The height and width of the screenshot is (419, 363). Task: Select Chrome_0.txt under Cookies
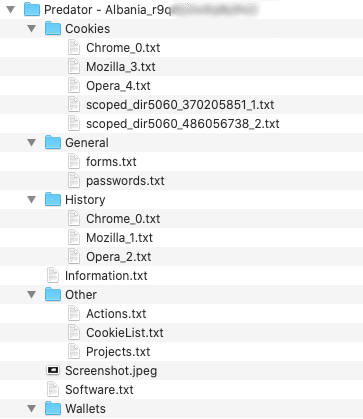coord(123,48)
